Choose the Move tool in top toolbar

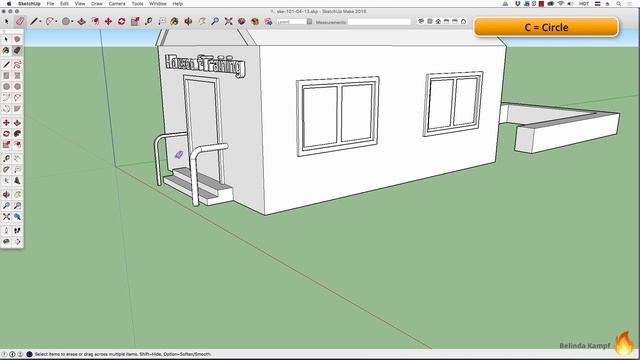[108, 21]
